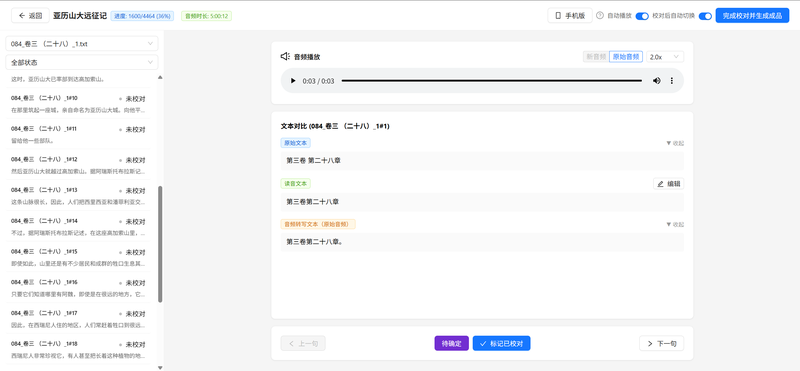Click the sidebar scrollbar thumb

tap(160, 244)
